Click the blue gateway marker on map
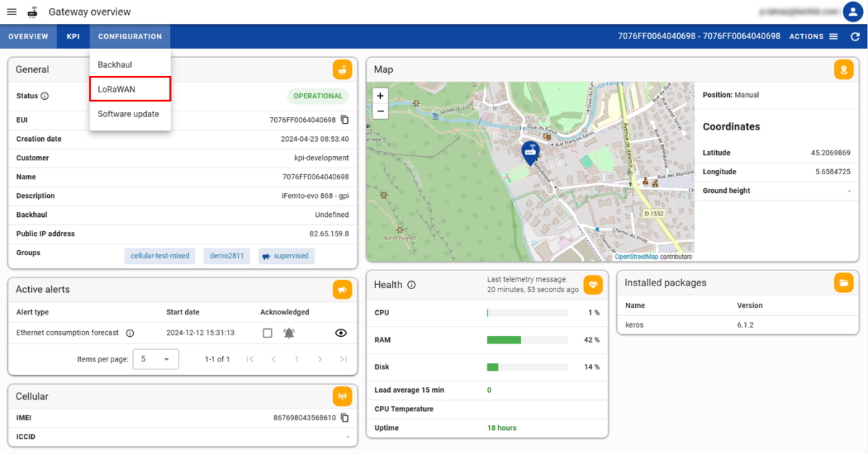The width and height of the screenshot is (868, 454). pos(530,153)
